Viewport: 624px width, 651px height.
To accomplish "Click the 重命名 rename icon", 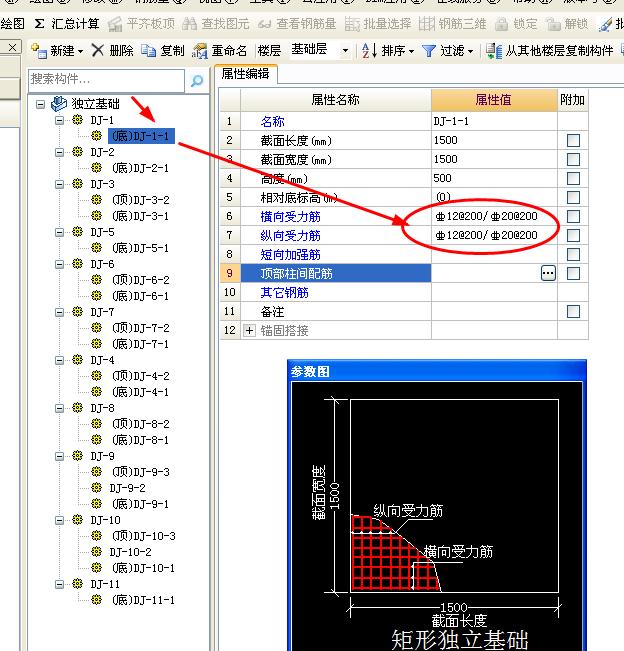I will (199, 51).
